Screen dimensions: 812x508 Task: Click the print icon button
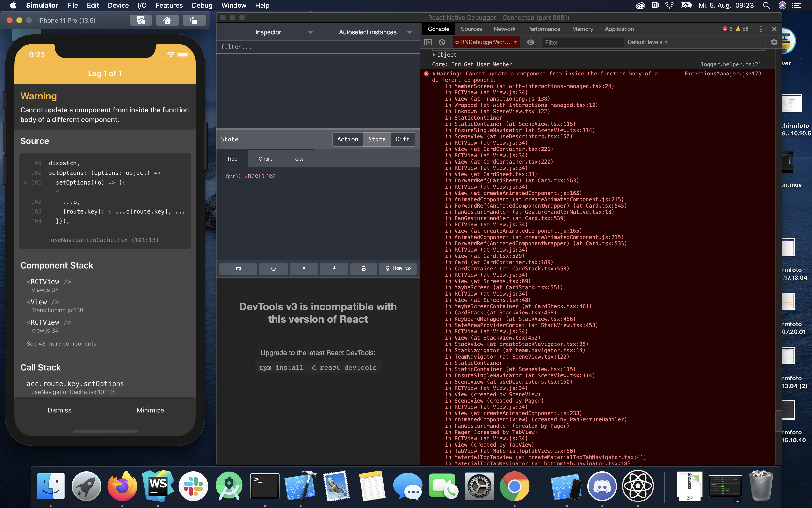point(364,269)
